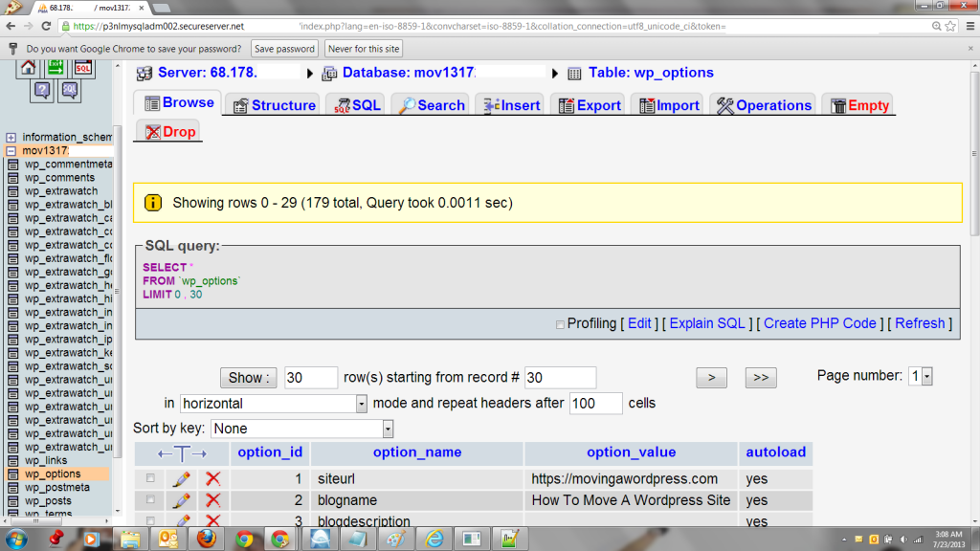Open the SQL documentation bubble icon
Image resolution: width=980 pixels, height=551 pixels.
69,91
